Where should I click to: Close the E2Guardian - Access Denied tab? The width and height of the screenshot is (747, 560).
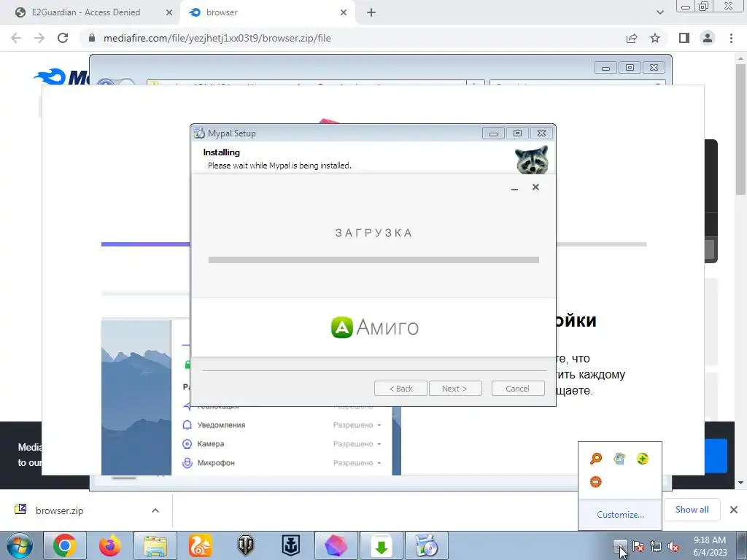coord(169,12)
